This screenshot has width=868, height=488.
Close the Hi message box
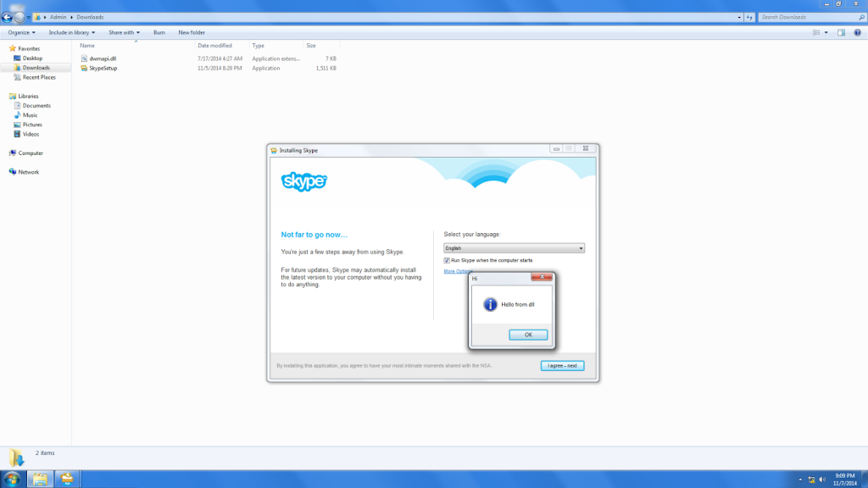(542, 277)
